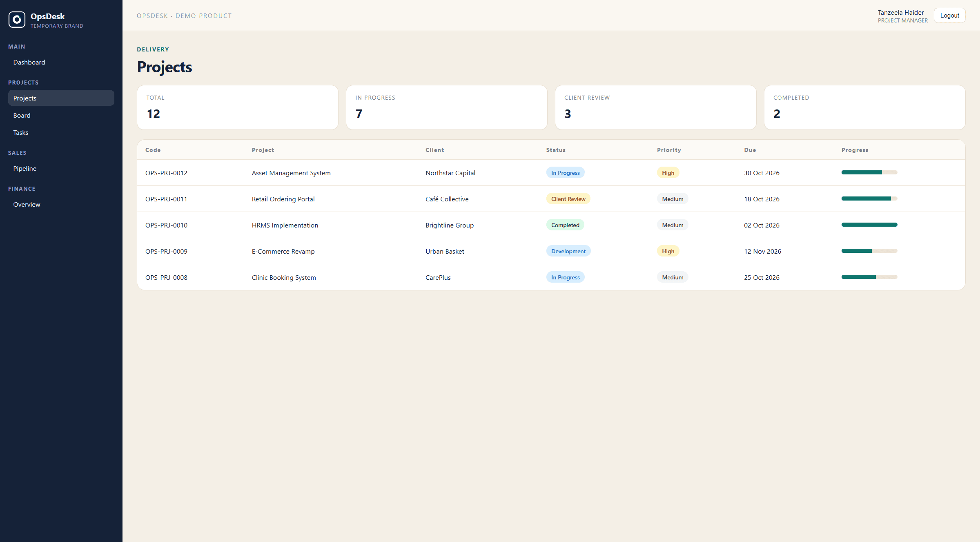Click the Total projects card

point(238,107)
